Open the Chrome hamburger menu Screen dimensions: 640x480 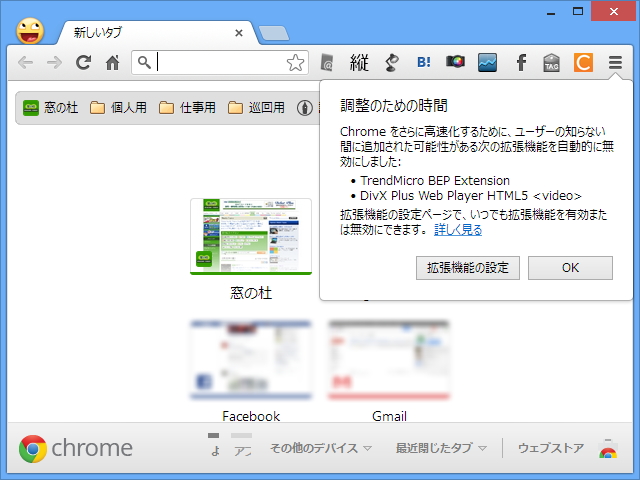(x=615, y=62)
